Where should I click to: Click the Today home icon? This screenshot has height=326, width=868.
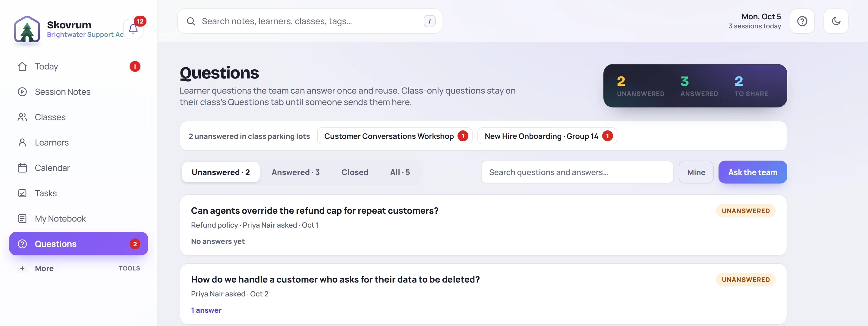22,66
